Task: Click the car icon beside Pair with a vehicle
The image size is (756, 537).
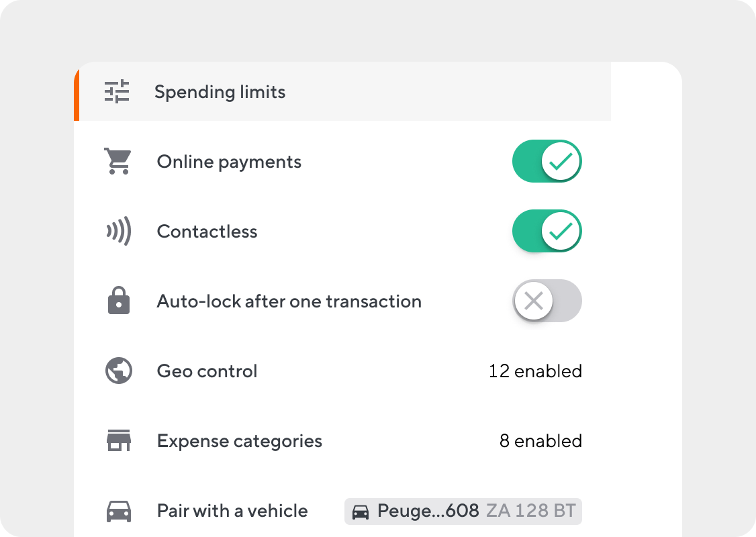Action: coord(117,511)
